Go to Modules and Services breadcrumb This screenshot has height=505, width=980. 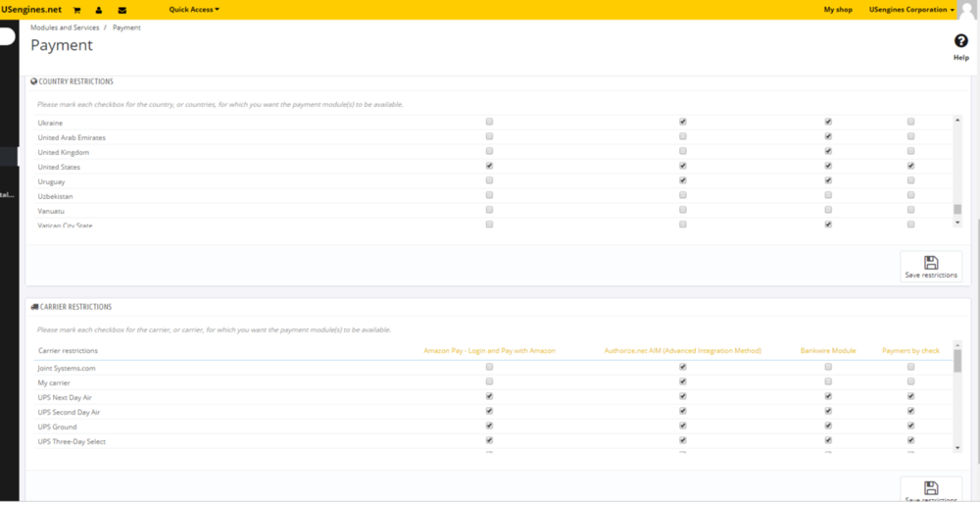click(65, 27)
